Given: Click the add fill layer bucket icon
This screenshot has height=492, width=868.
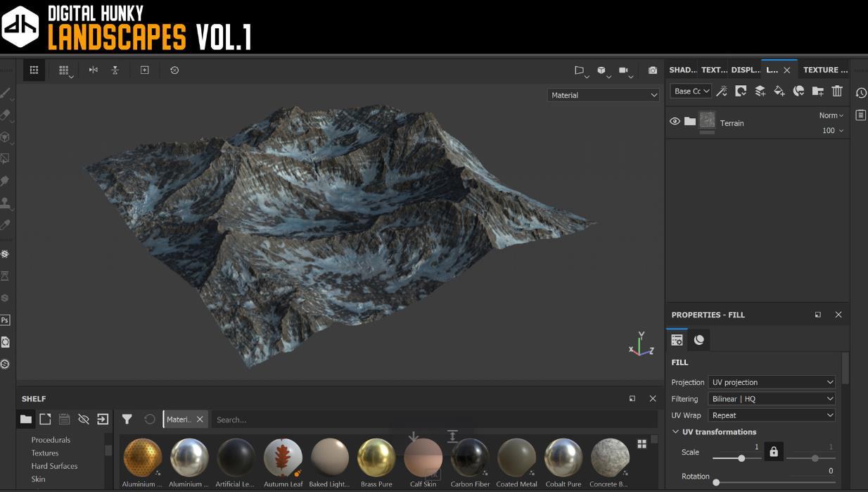Looking at the screenshot, I should [779, 91].
